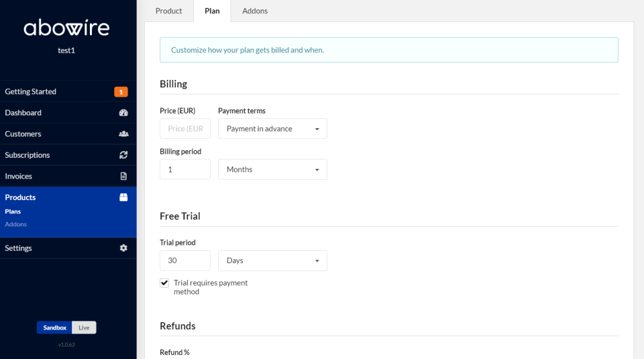
Task: Uncheck Trial requires payment method
Action: tap(164, 283)
